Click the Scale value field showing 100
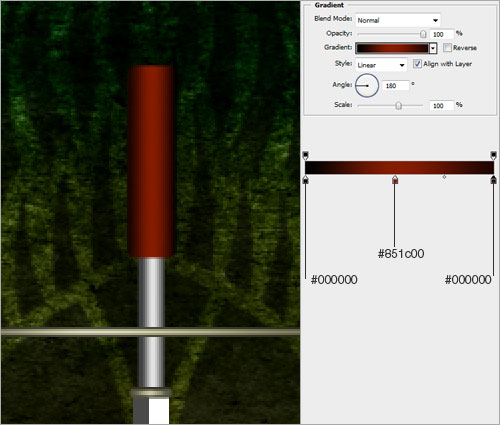 [442, 106]
